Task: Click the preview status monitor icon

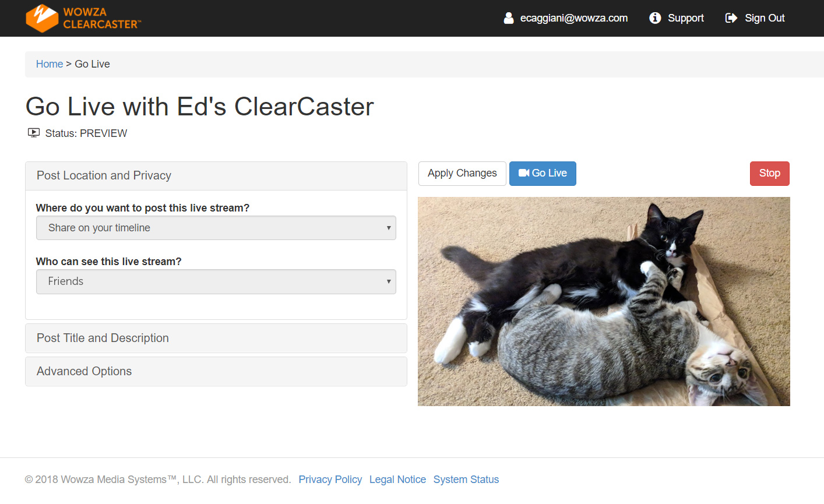Action: (x=34, y=133)
